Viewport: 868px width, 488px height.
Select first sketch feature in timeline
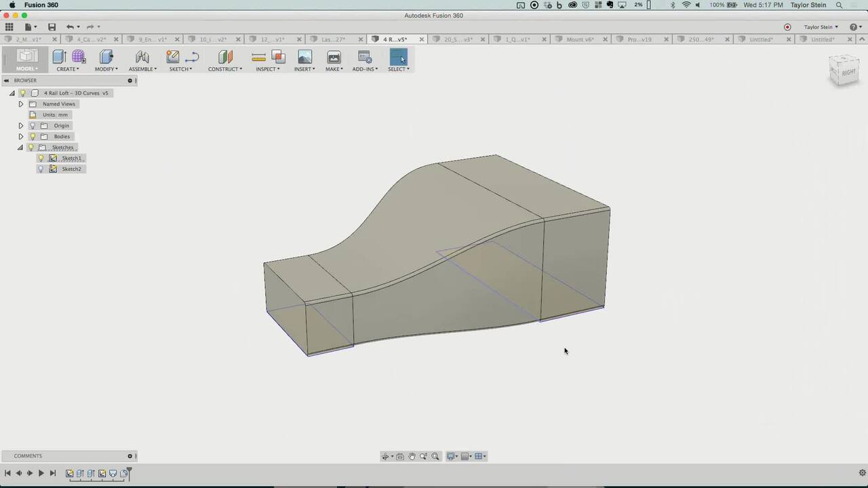pyautogui.click(x=70, y=473)
